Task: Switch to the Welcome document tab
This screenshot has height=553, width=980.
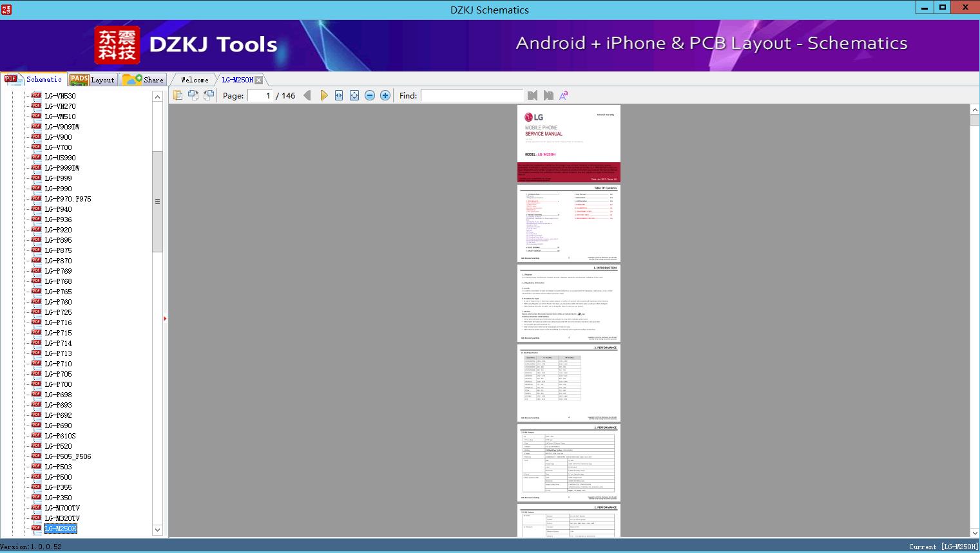Action: [195, 80]
